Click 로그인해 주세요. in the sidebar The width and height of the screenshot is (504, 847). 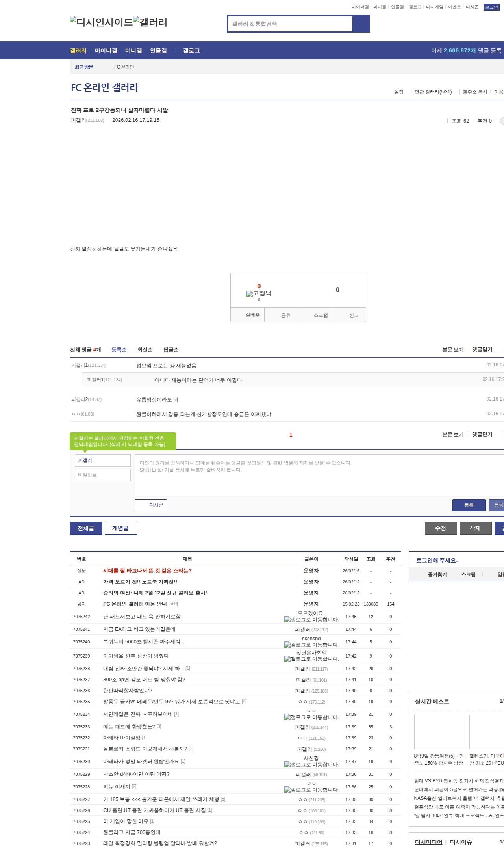point(437,560)
